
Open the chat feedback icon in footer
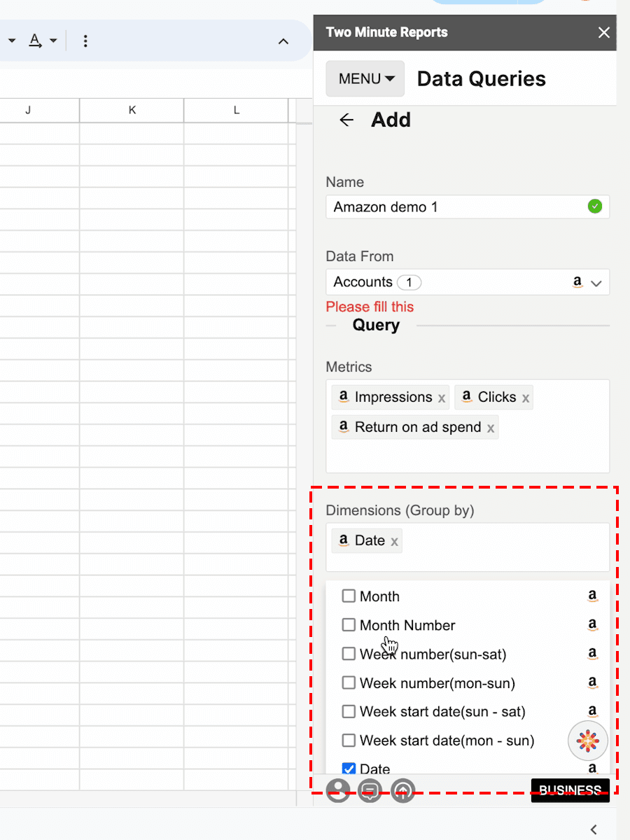[370, 790]
